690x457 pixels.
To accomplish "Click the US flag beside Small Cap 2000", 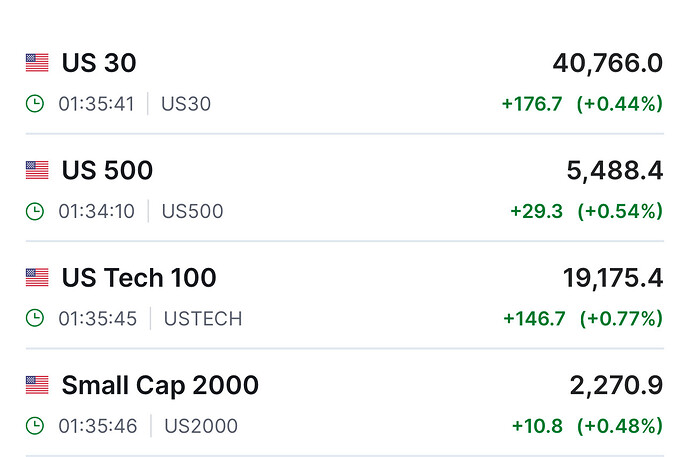I will (37, 385).
